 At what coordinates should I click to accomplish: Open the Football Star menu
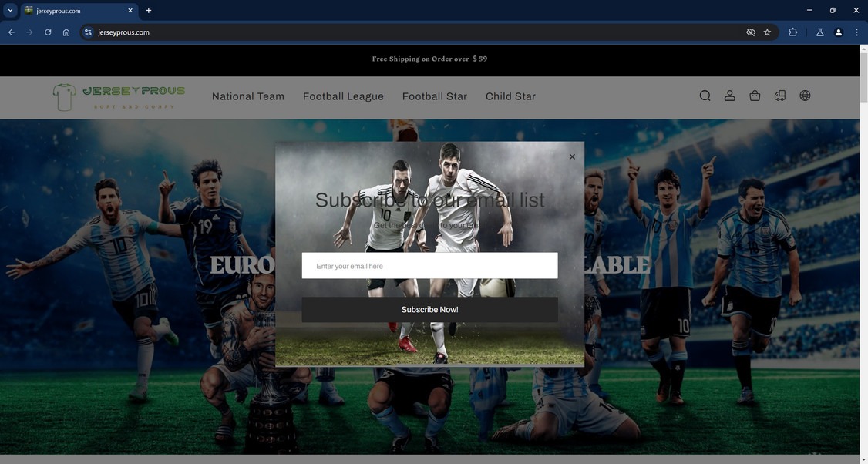coord(435,96)
